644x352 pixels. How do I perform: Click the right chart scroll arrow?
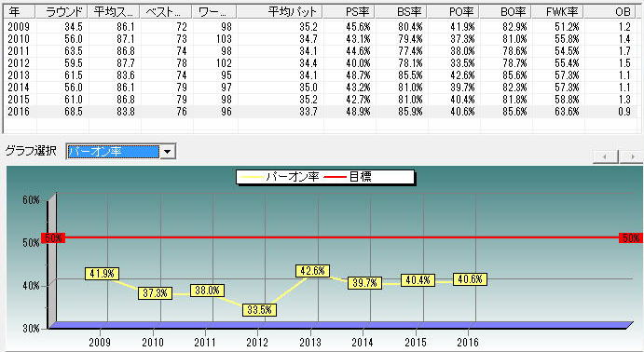tap(631, 156)
